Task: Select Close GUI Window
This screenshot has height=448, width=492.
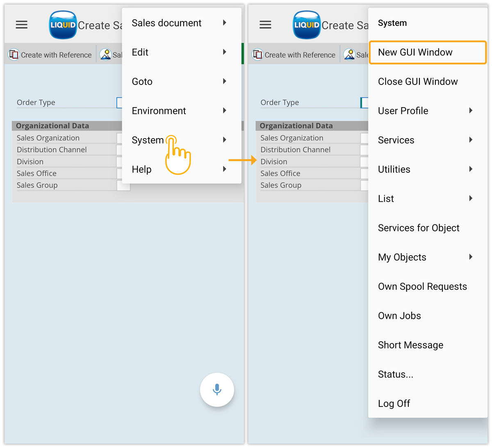Action: tap(428, 81)
